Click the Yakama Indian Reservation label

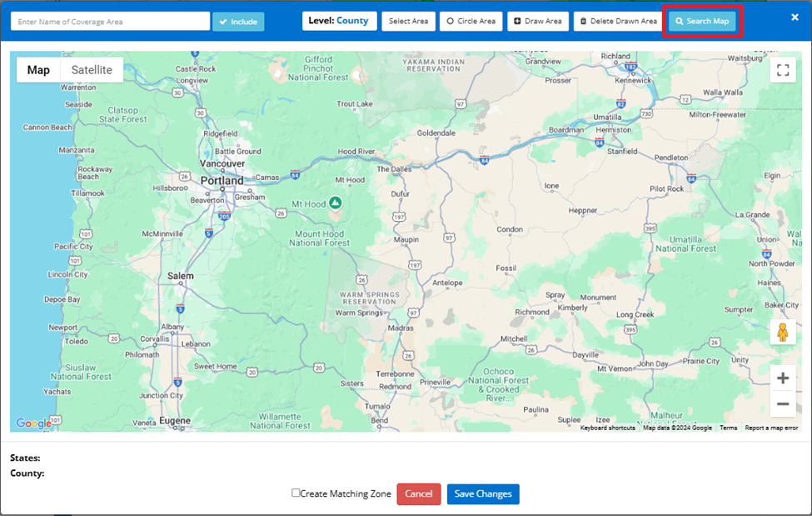click(433, 65)
